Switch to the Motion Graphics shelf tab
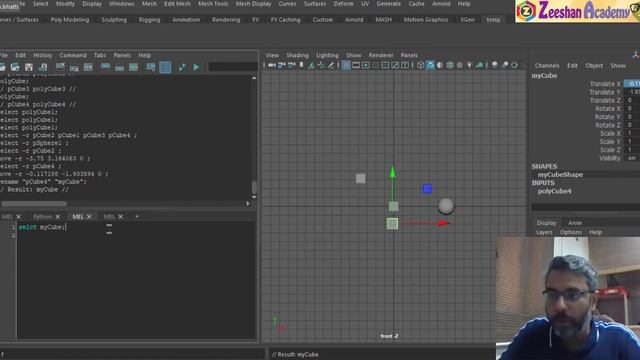The image size is (640, 360). click(426, 20)
